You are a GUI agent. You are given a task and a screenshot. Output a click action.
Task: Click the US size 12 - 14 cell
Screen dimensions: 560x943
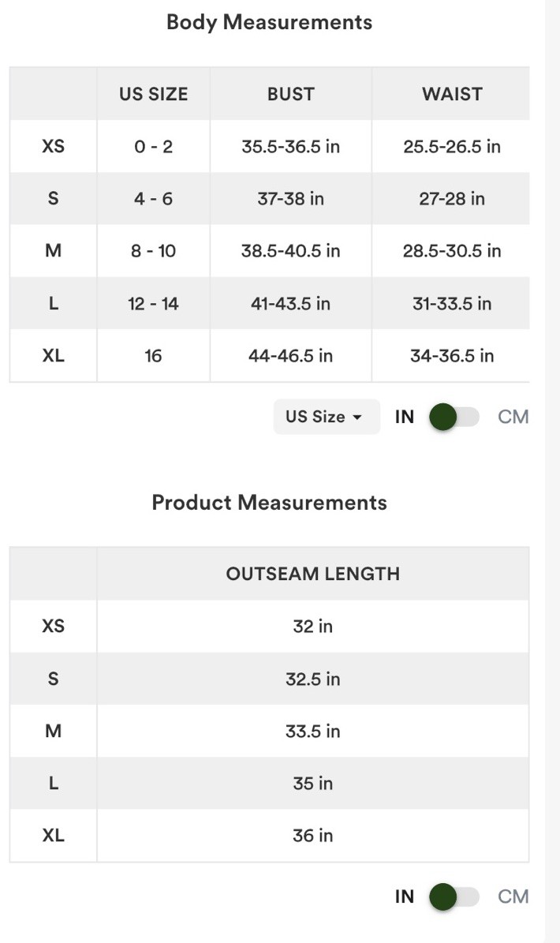pos(153,303)
